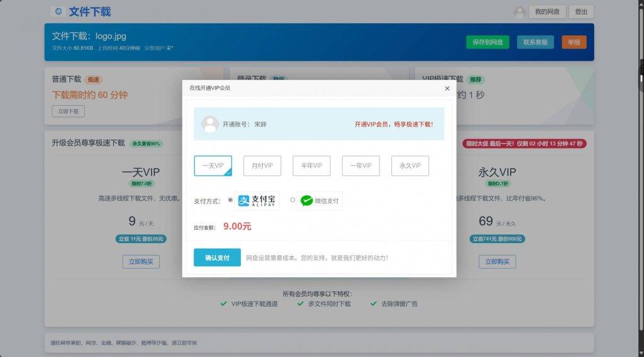Click the 开通VIP会员，畅享极速下载 red text
This screenshot has height=357, width=644.
click(394, 124)
